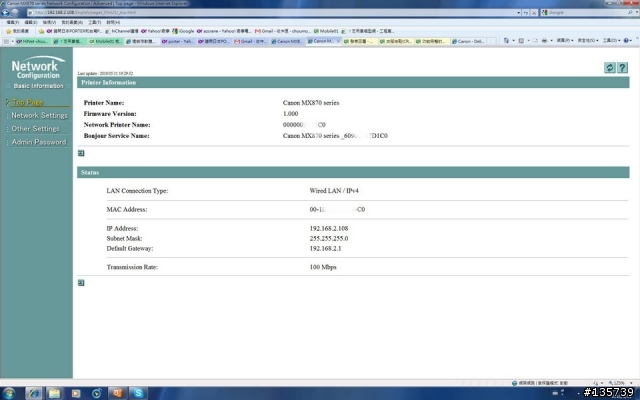Open Help menu in menu bar
This screenshot has width=640, height=400.
tap(113, 22)
